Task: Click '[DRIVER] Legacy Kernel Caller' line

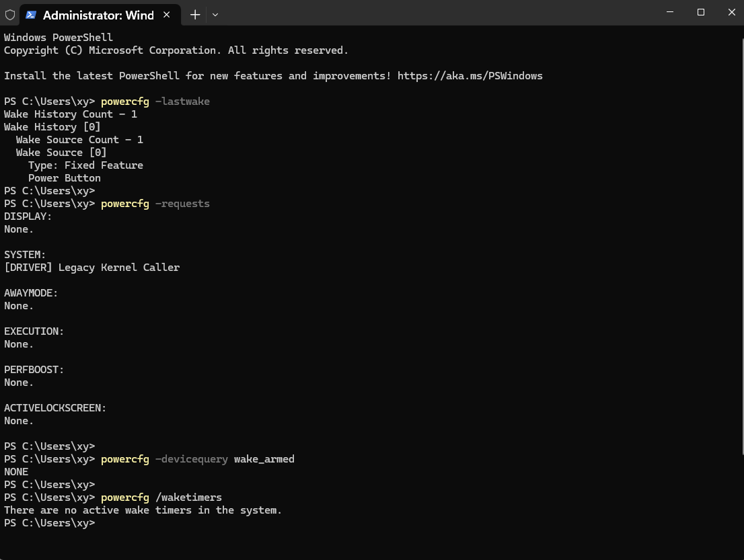Action: point(91,268)
